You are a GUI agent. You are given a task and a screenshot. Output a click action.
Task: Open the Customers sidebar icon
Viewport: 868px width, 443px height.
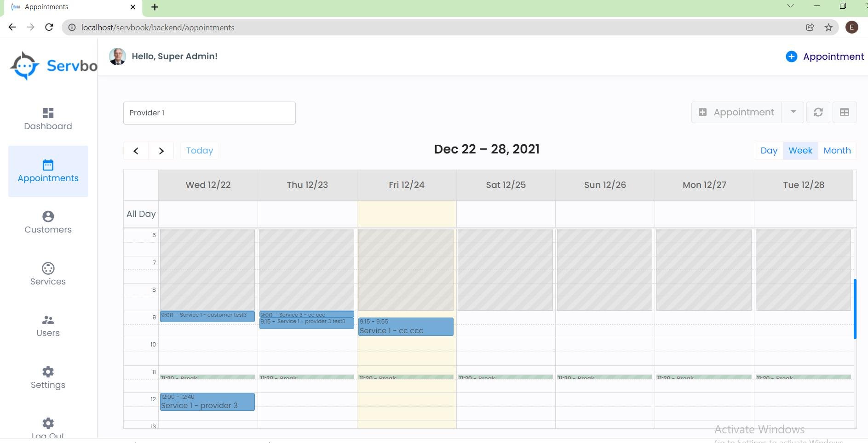coord(48,216)
